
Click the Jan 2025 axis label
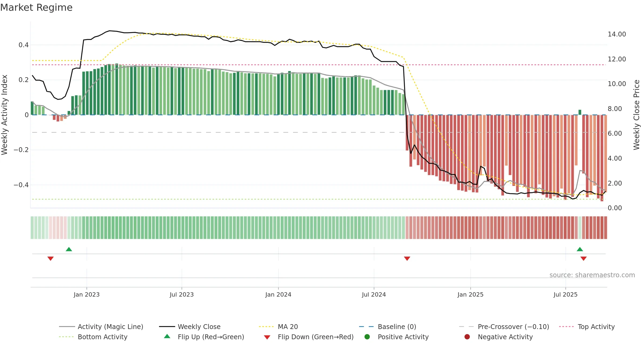pyautogui.click(x=470, y=294)
